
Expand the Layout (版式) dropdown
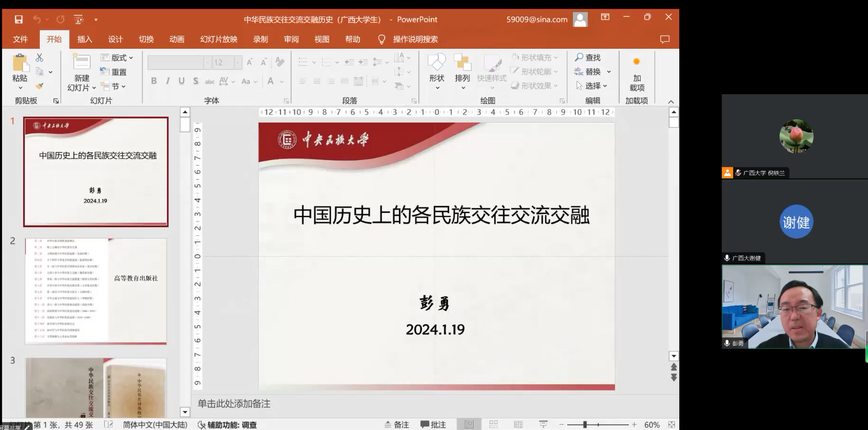point(118,57)
